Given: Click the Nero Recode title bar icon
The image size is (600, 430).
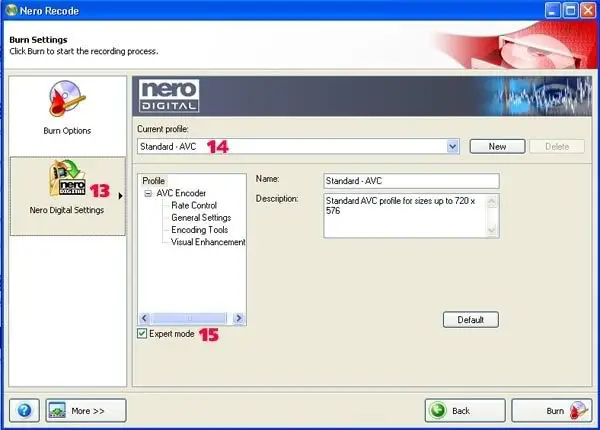Looking at the screenshot, I should [x=11, y=10].
